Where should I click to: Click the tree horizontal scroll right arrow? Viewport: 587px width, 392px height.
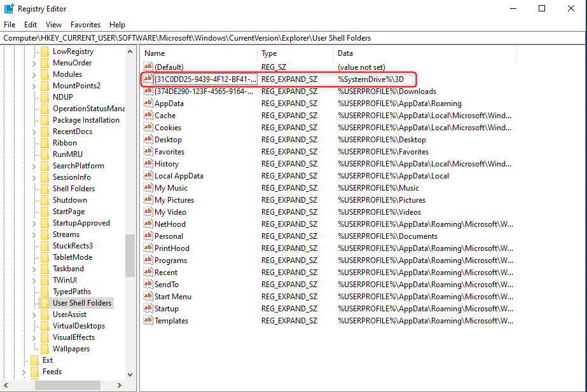coord(120,385)
